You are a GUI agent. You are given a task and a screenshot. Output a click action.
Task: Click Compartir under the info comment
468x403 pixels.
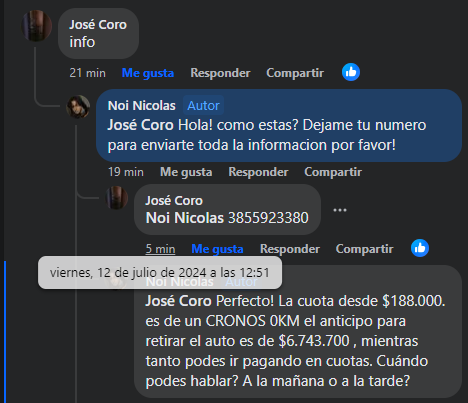coord(295,73)
